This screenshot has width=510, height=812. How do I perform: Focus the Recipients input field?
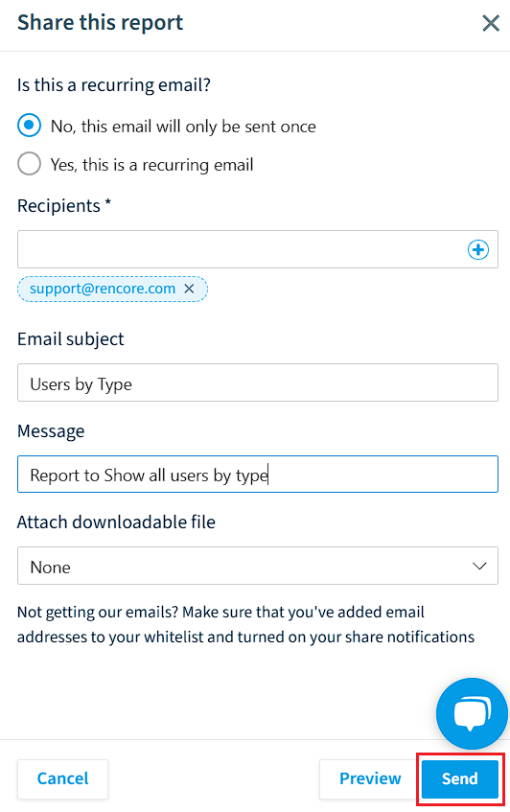(x=243, y=249)
